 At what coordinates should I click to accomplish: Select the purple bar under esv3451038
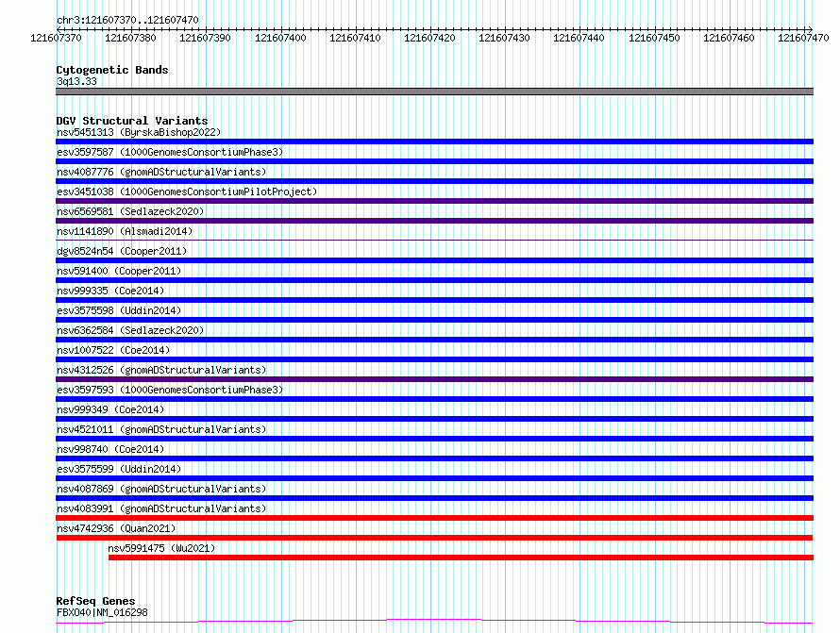pyautogui.click(x=434, y=201)
